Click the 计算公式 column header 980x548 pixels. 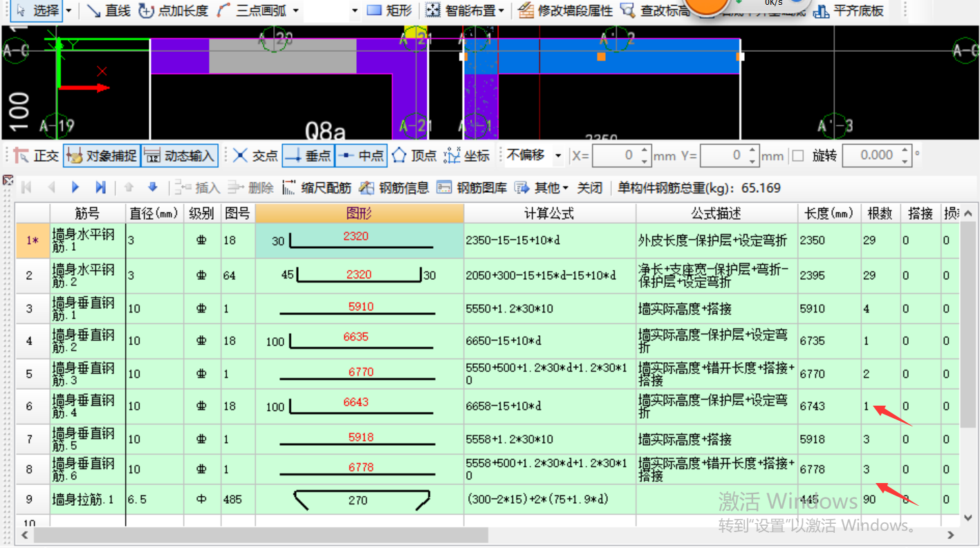click(550, 213)
